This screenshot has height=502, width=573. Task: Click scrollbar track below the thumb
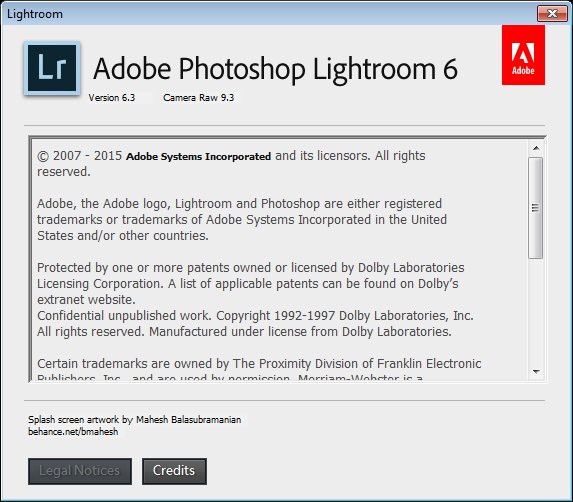click(536, 311)
